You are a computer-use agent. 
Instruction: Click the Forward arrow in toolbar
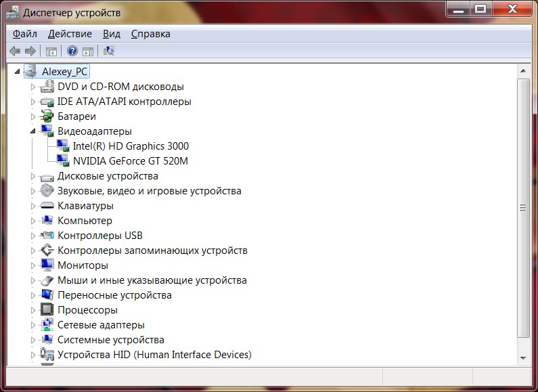click(x=30, y=51)
